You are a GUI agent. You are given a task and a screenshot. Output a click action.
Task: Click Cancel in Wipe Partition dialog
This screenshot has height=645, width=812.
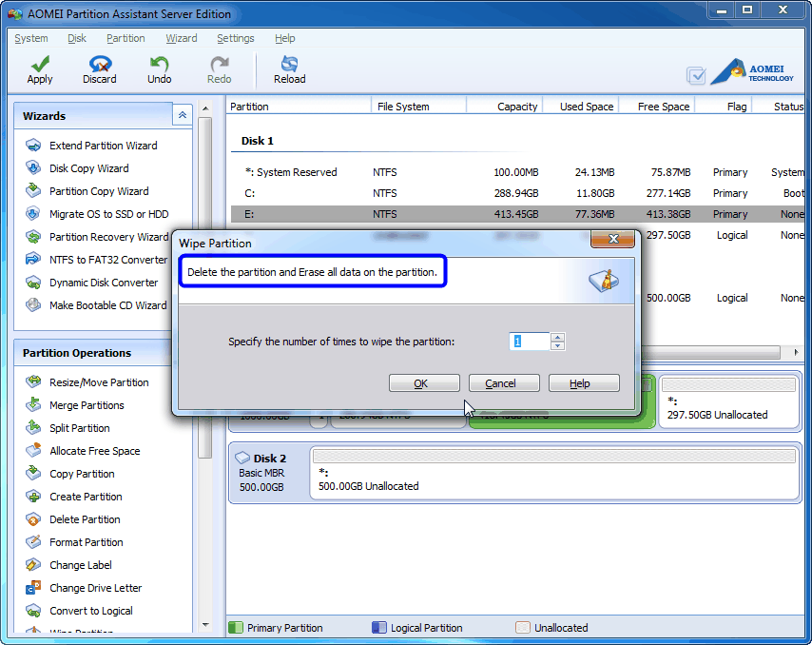click(504, 383)
